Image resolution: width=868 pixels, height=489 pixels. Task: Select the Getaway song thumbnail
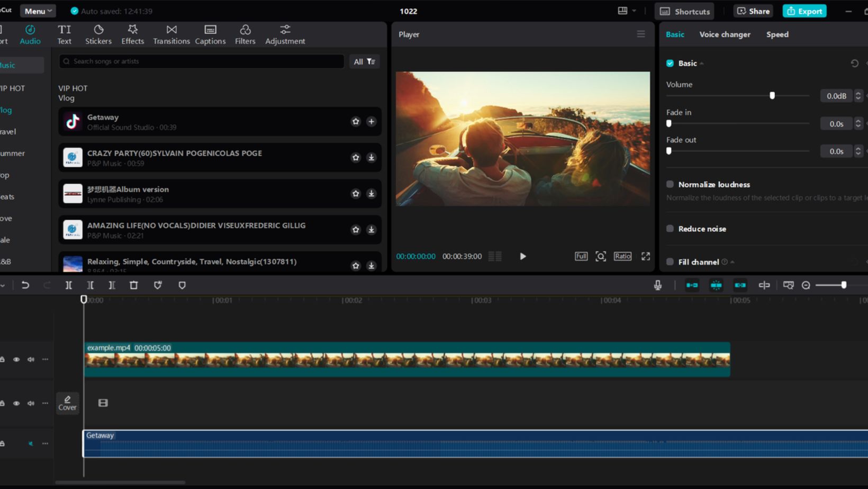73,122
